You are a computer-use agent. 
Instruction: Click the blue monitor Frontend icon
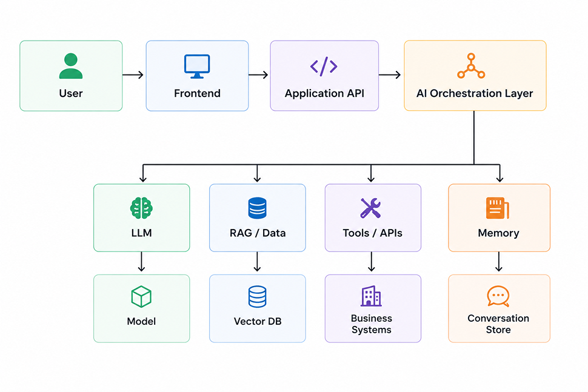click(197, 66)
